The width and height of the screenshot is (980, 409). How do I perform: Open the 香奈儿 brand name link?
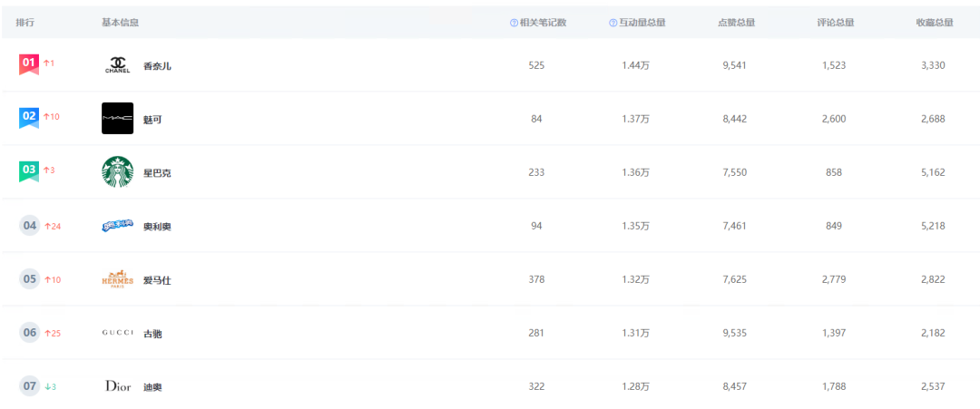tap(157, 66)
